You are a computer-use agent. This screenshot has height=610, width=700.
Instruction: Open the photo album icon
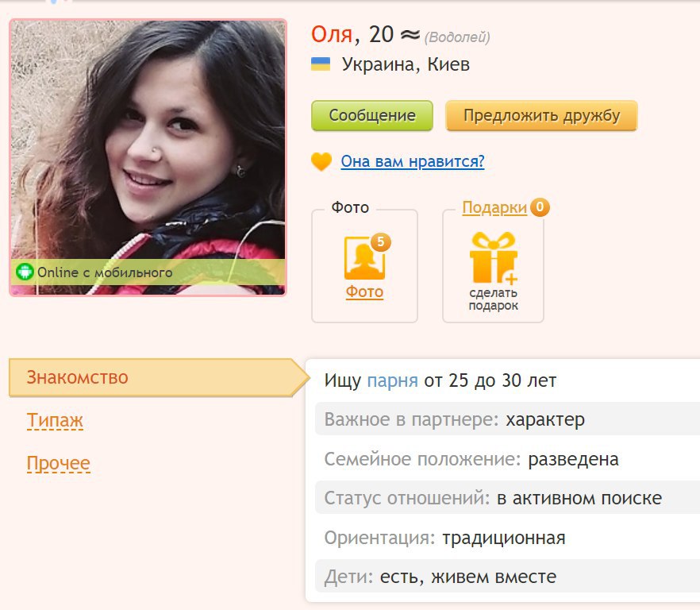(x=364, y=259)
